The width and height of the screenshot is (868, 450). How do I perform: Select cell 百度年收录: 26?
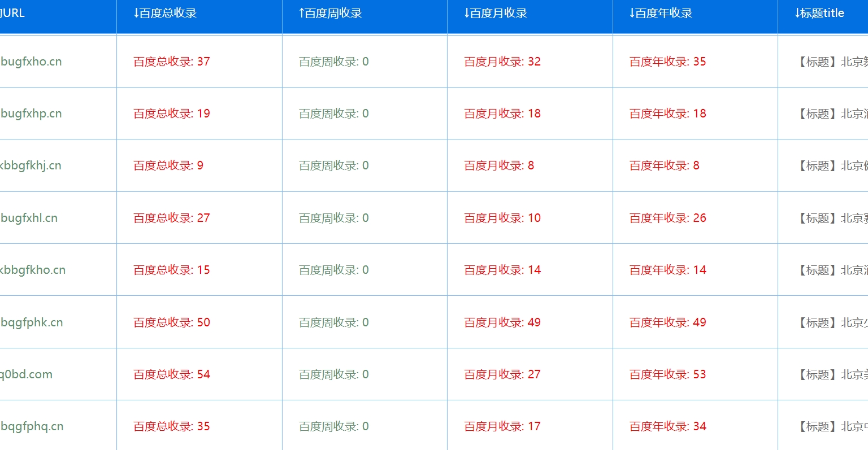point(668,218)
